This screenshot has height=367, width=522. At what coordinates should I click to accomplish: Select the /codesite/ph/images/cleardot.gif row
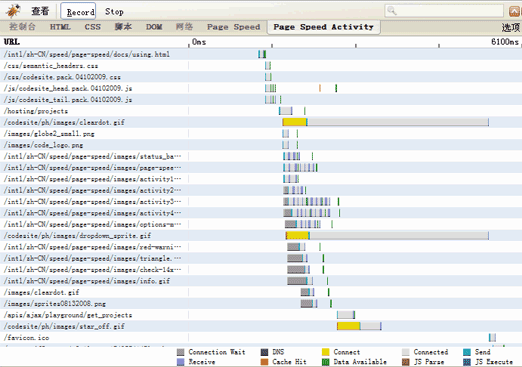coord(261,122)
